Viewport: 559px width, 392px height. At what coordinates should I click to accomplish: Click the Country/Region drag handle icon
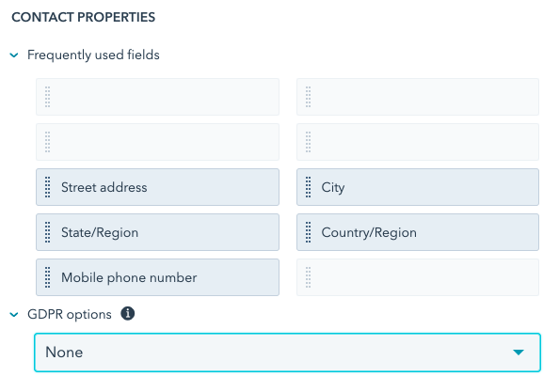pyautogui.click(x=309, y=232)
